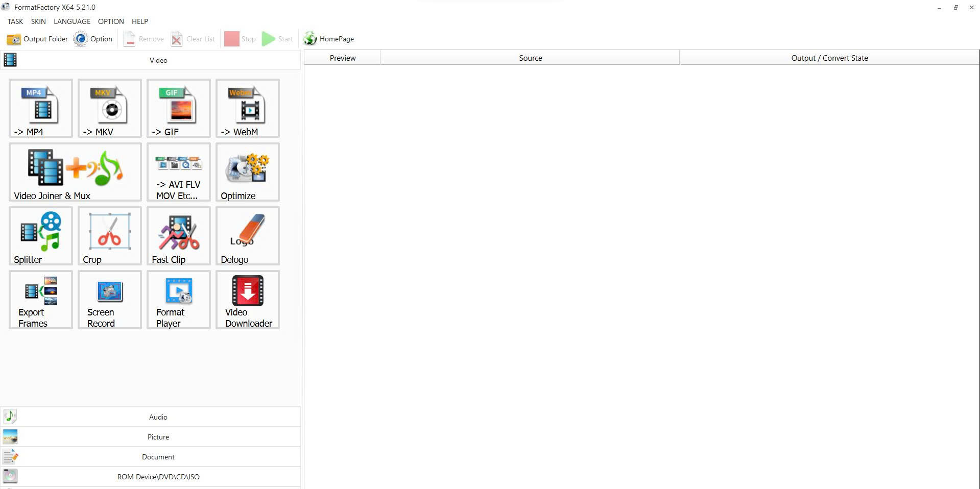Open the HELP menu

(140, 21)
